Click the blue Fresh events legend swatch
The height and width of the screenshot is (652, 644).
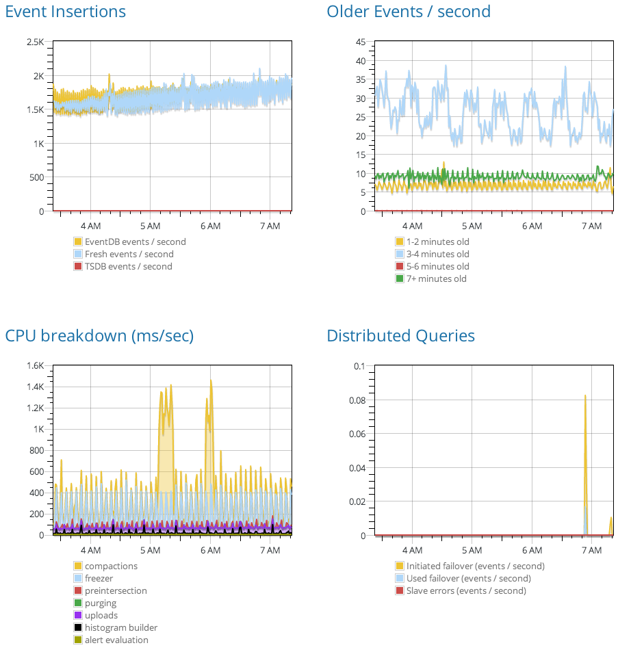(78, 254)
